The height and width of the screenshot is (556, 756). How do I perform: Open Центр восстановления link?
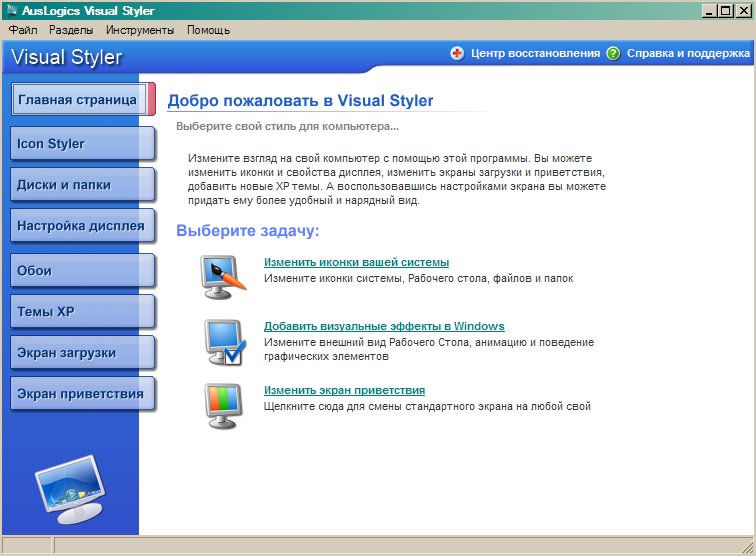click(x=535, y=53)
